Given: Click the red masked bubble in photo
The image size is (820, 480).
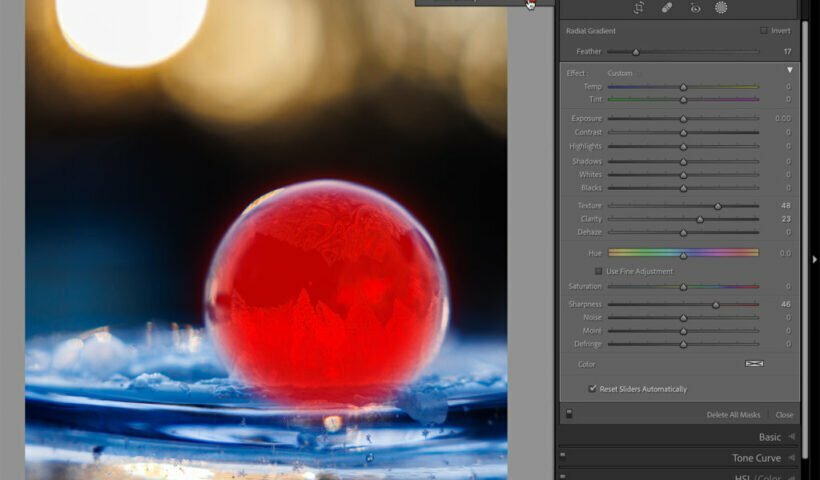Looking at the screenshot, I should point(327,294).
